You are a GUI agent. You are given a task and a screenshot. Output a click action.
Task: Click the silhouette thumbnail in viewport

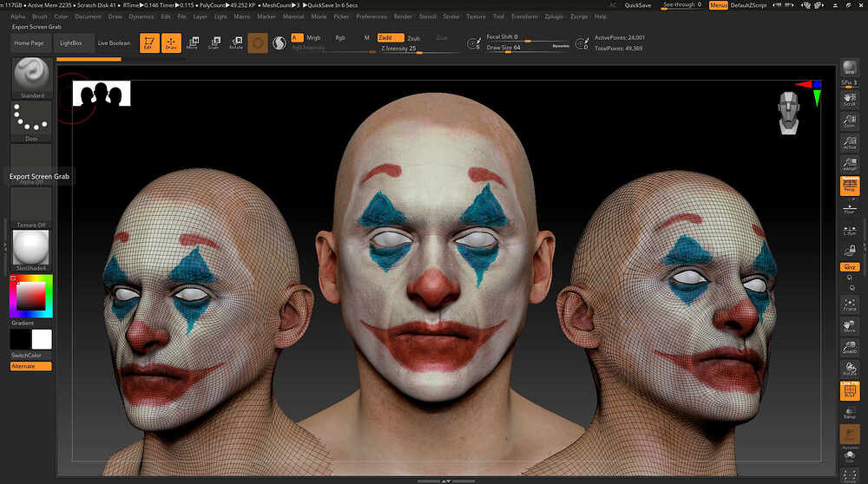coord(102,93)
